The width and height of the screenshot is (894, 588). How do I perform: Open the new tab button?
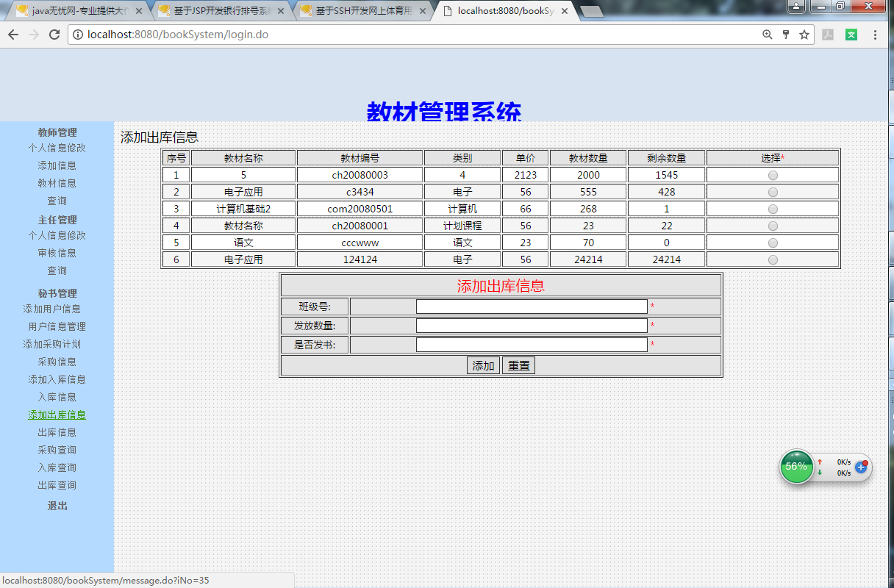point(591,11)
